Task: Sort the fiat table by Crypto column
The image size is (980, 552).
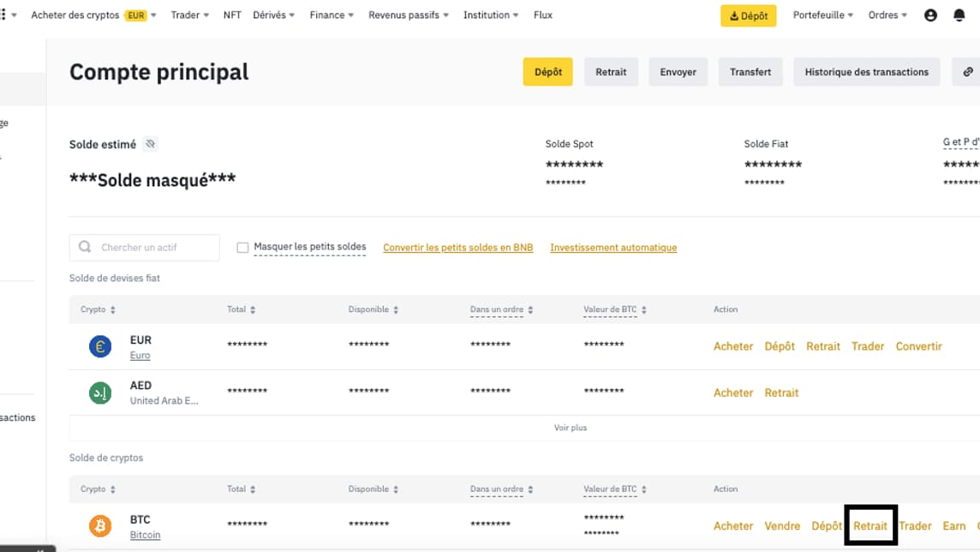Action: click(112, 309)
